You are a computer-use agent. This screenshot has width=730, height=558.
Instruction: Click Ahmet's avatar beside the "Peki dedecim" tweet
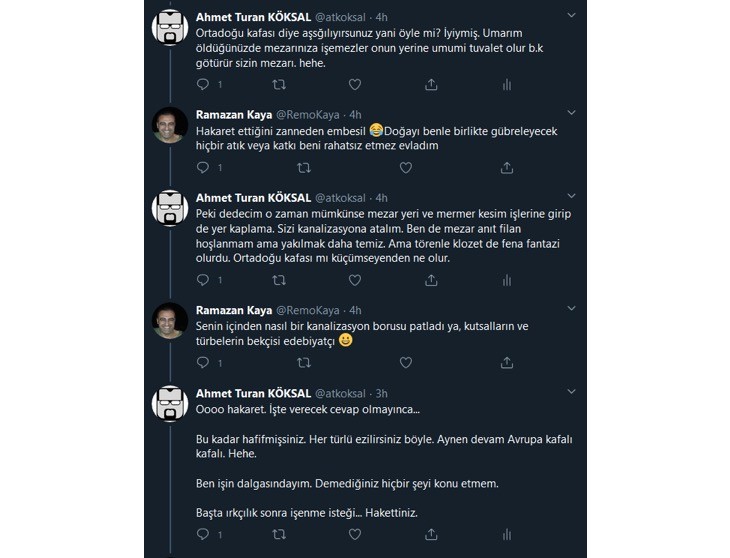170,209
